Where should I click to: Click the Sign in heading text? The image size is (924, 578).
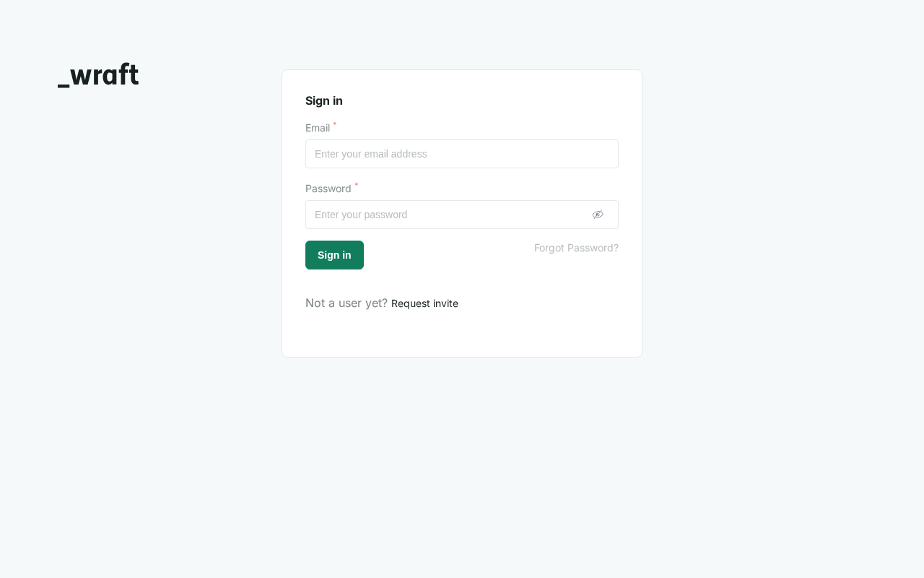click(324, 100)
